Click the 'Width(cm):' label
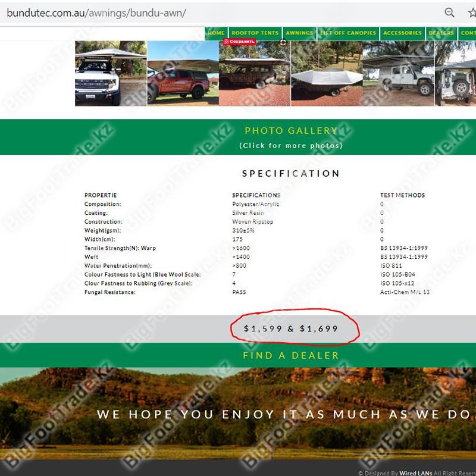Screen dimensions: 476x476 [x=99, y=239]
